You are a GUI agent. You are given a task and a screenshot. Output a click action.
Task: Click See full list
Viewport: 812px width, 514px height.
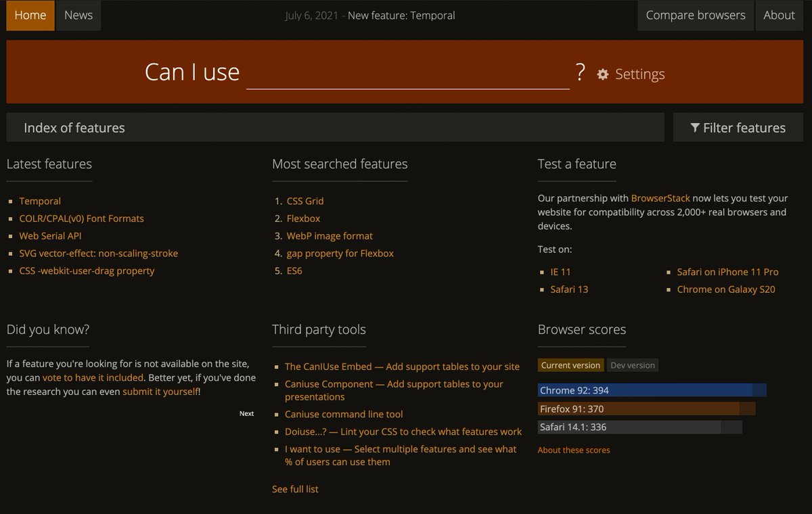(295, 489)
